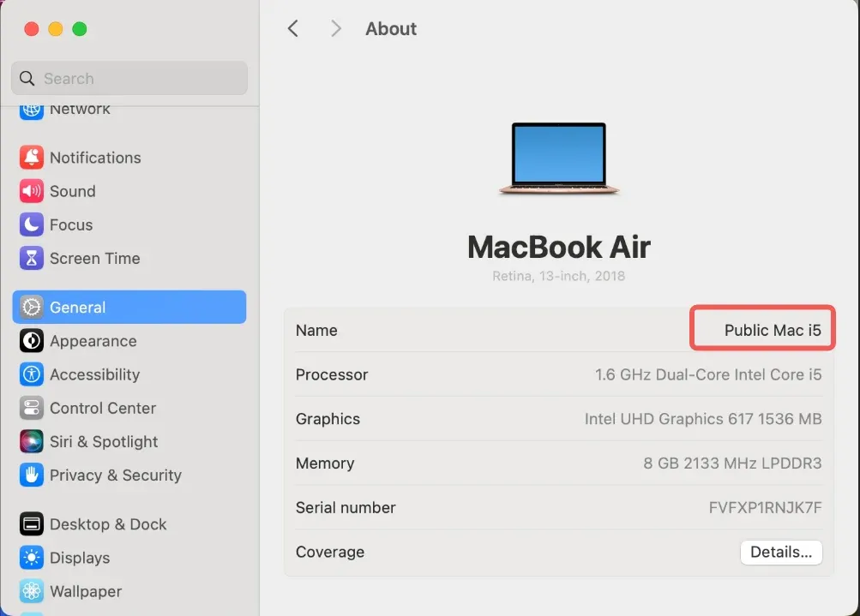Click the Network globe icon
Viewport: 860px width, 616px height.
(x=31, y=111)
